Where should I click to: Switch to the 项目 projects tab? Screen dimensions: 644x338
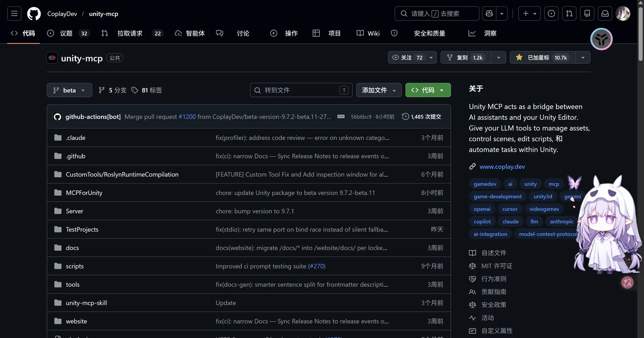(327, 33)
